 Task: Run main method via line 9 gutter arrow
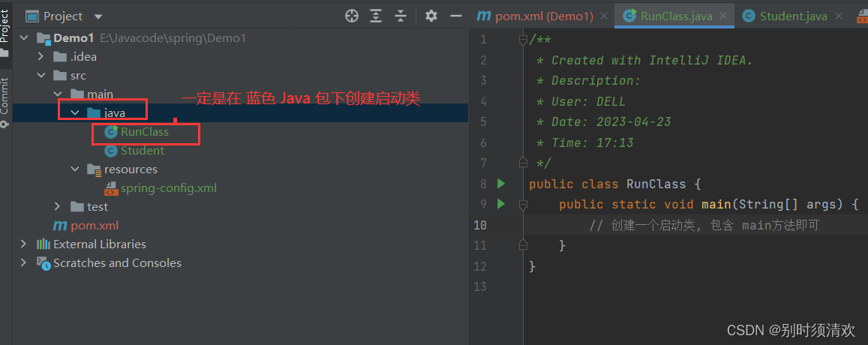click(x=501, y=204)
